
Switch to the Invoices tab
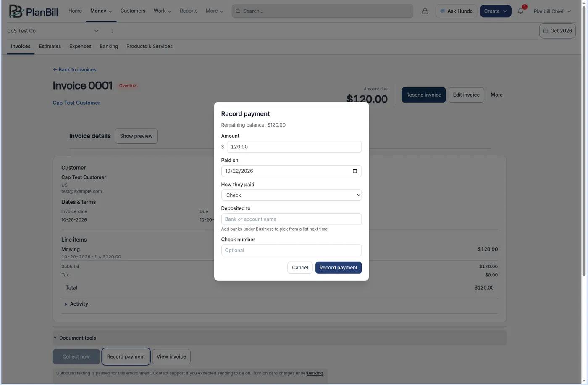(21, 47)
